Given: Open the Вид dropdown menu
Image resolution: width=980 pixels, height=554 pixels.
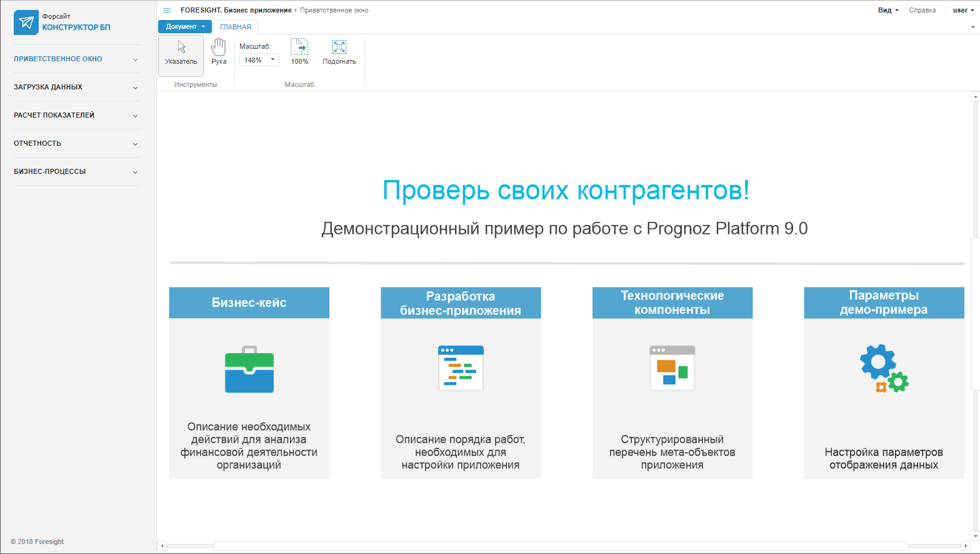Looking at the screenshot, I should (x=888, y=10).
